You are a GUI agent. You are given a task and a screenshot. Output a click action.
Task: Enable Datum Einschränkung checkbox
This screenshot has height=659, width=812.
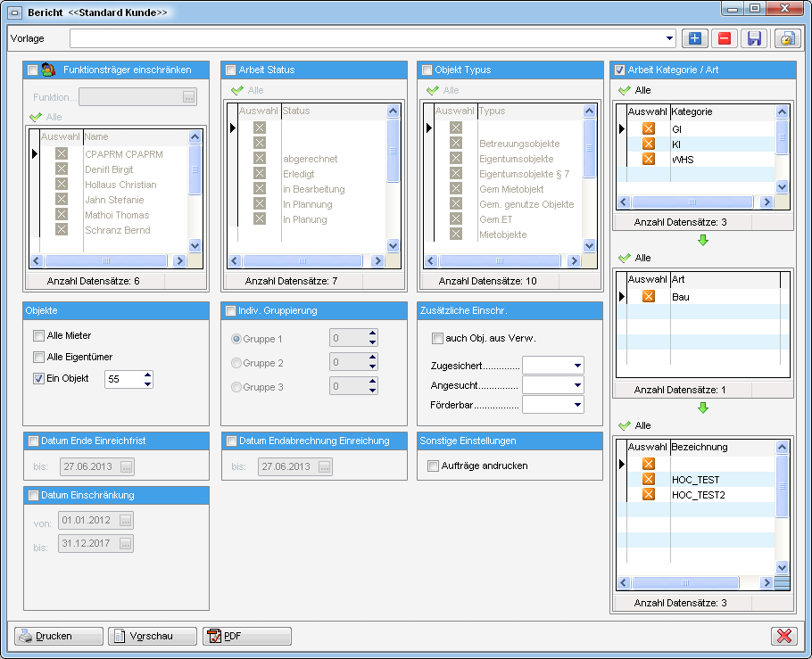tap(34, 496)
